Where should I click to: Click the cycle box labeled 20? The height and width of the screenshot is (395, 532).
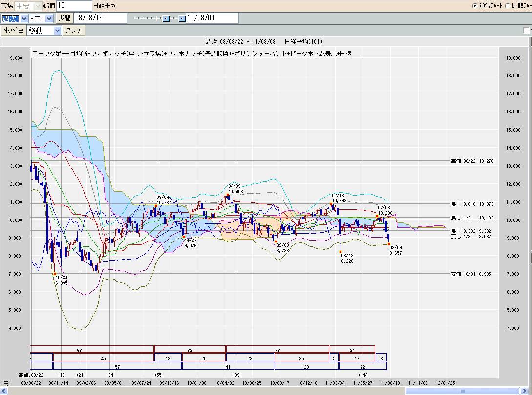click(x=204, y=358)
